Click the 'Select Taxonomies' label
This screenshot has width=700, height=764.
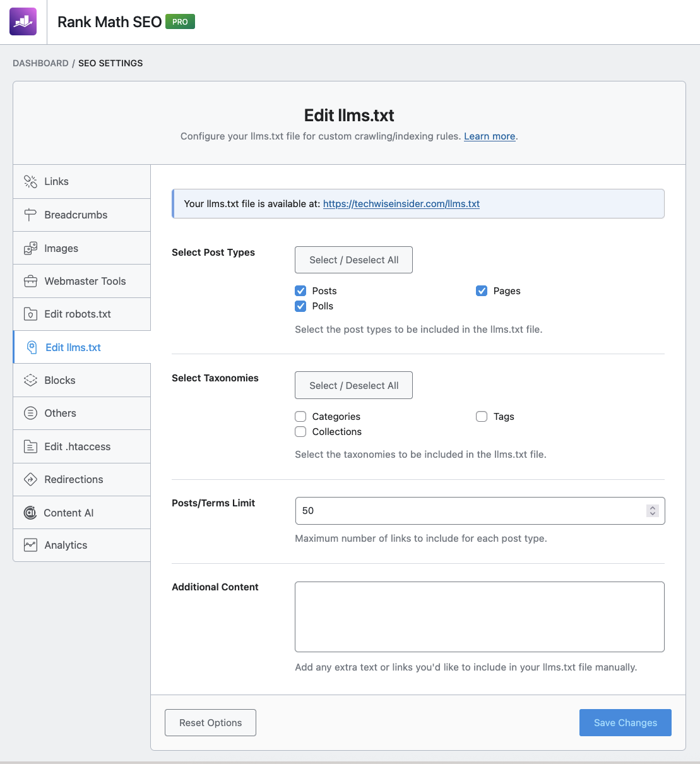[215, 378]
